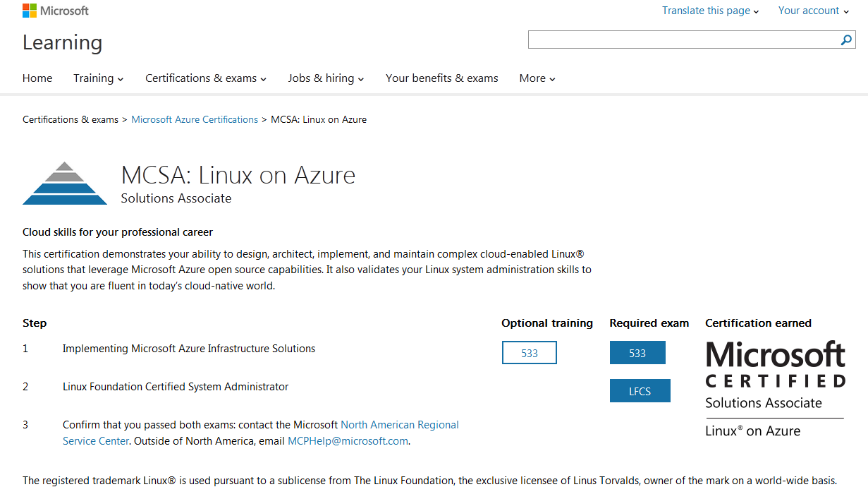Open Your benefits & exams page
Screen dimensions: 868x487
coord(442,78)
